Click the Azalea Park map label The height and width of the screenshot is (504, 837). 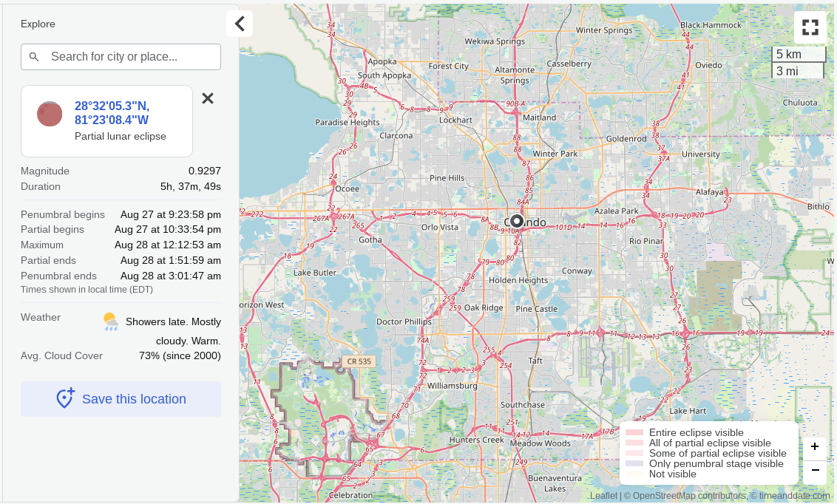(x=617, y=211)
